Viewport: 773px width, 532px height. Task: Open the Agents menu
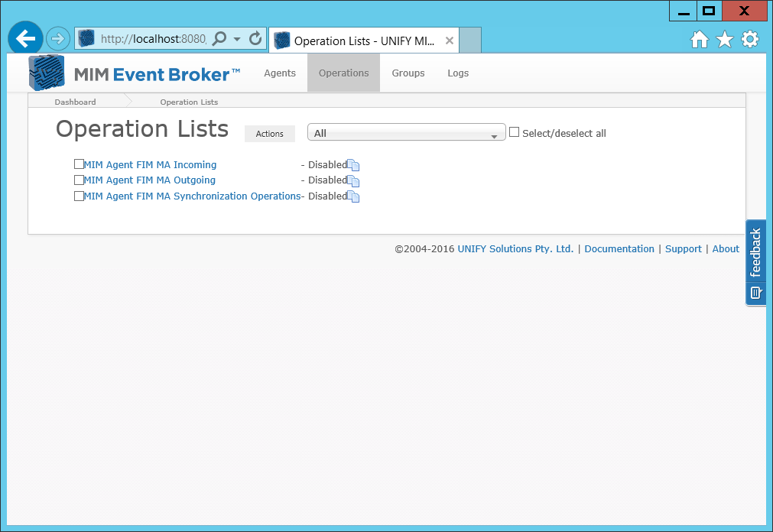point(280,73)
